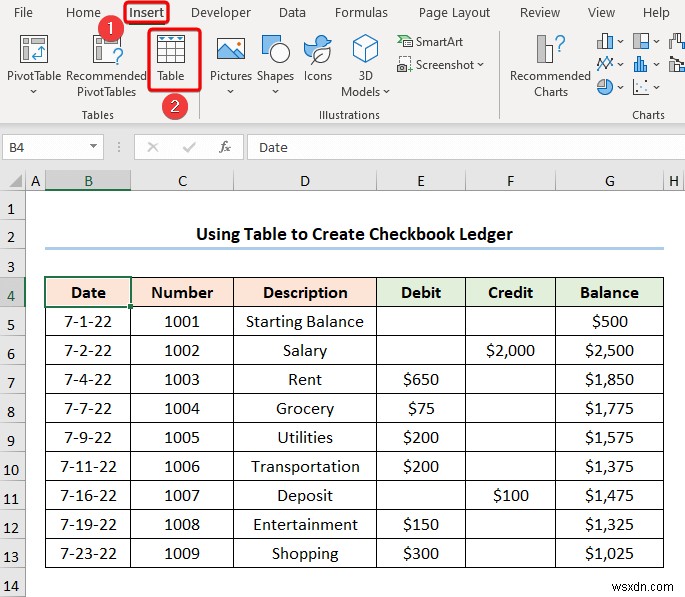Switch to the Formulas tab
Viewport: 685px width, 597px height.
pos(361,13)
